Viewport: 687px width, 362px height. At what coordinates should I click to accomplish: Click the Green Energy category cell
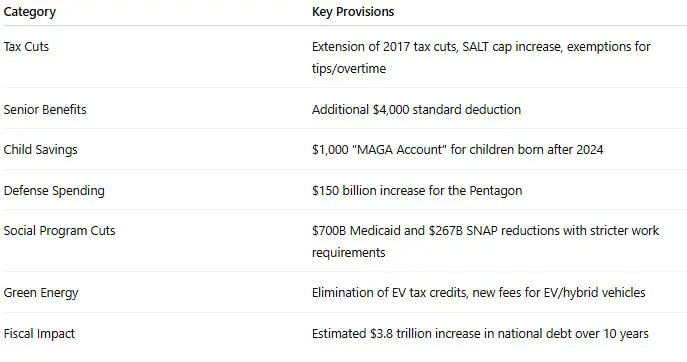point(41,293)
